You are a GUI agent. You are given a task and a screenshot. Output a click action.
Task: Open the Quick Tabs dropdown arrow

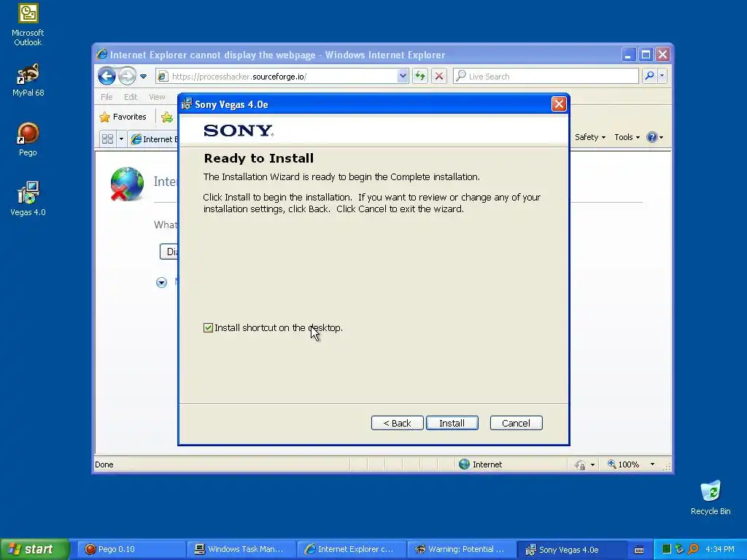pyautogui.click(x=121, y=139)
